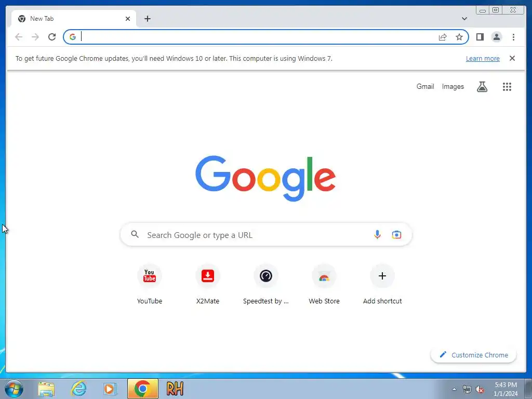Viewport: 532px width, 399px height.
Task: Expand the tab search dropdown arrow
Action: click(464, 19)
